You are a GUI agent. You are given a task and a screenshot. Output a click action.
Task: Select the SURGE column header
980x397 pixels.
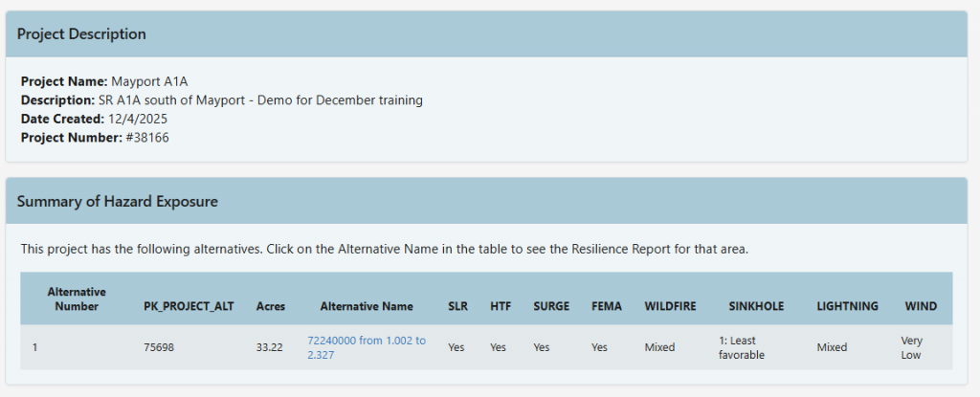click(x=551, y=306)
